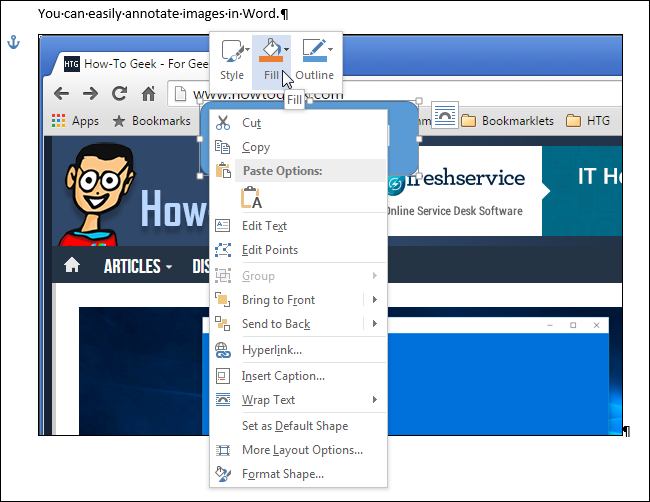Click the Hyperlink globe icon

[x=223, y=350]
